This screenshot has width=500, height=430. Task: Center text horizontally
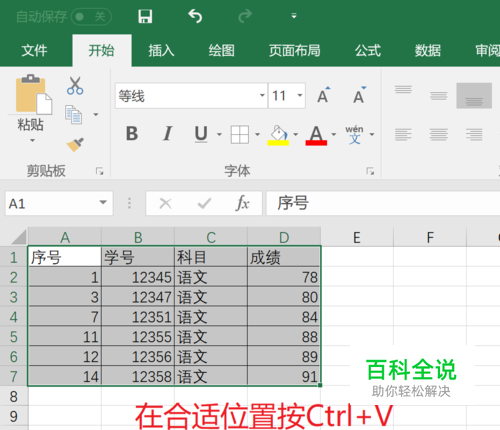(439, 135)
